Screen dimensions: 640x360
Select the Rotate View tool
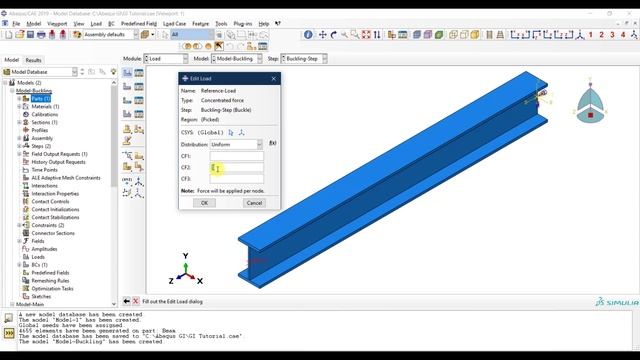click(333, 35)
